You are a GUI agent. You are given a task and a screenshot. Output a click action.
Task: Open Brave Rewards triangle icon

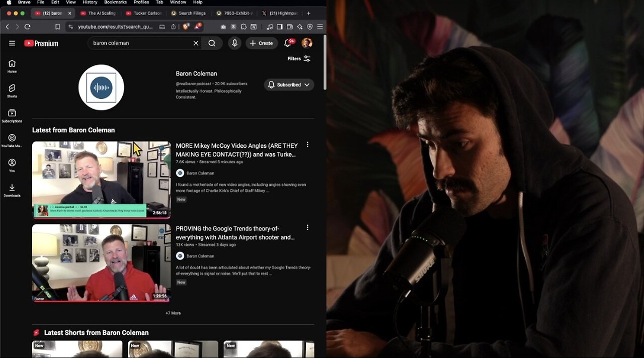click(197, 26)
